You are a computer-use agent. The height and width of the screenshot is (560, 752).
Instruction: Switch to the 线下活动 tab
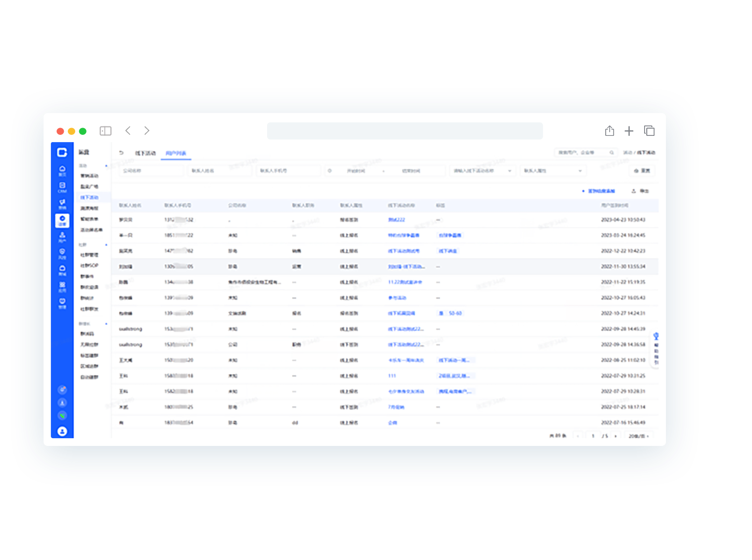(145, 153)
